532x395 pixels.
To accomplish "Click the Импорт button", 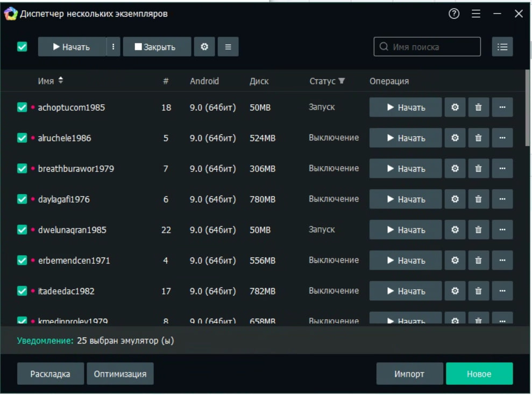I will (409, 374).
